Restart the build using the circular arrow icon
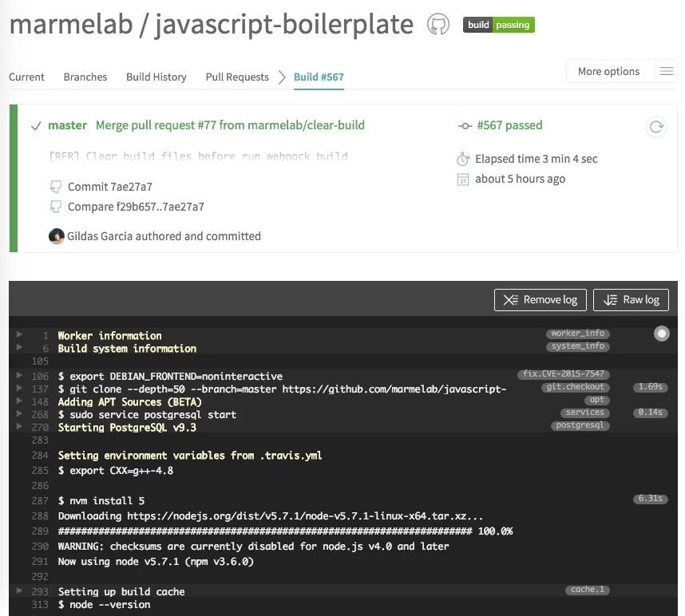Viewport: 685px width, 616px height. click(x=656, y=126)
